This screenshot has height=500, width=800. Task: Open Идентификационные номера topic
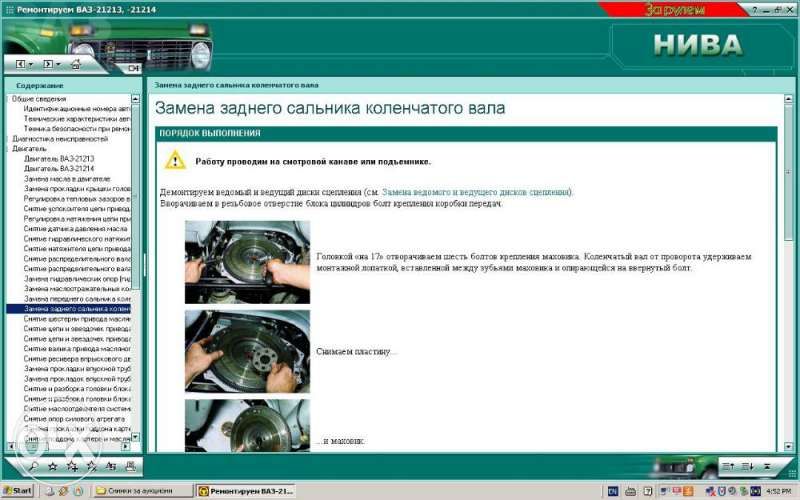77,108
